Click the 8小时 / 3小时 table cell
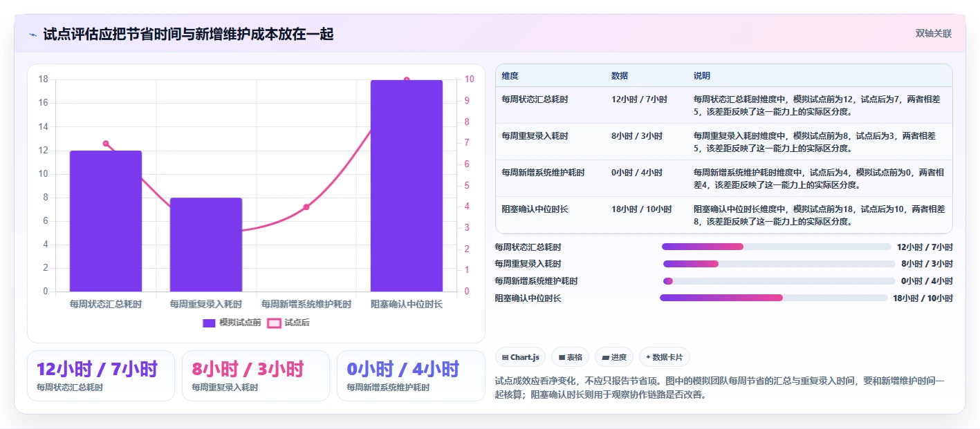Screen dimensions: 980x429 point(637,136)
